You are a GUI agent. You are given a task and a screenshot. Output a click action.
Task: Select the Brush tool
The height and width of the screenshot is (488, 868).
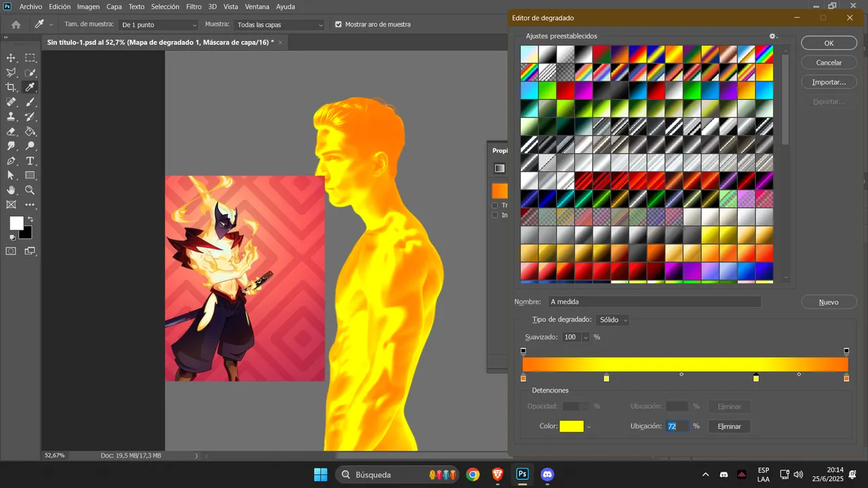coord(31,102)
